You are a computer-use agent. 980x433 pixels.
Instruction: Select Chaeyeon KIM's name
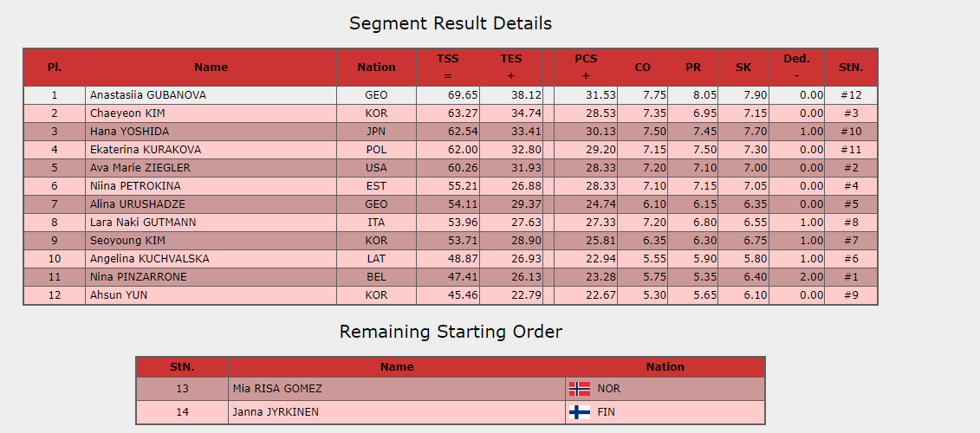coord(127,113)
